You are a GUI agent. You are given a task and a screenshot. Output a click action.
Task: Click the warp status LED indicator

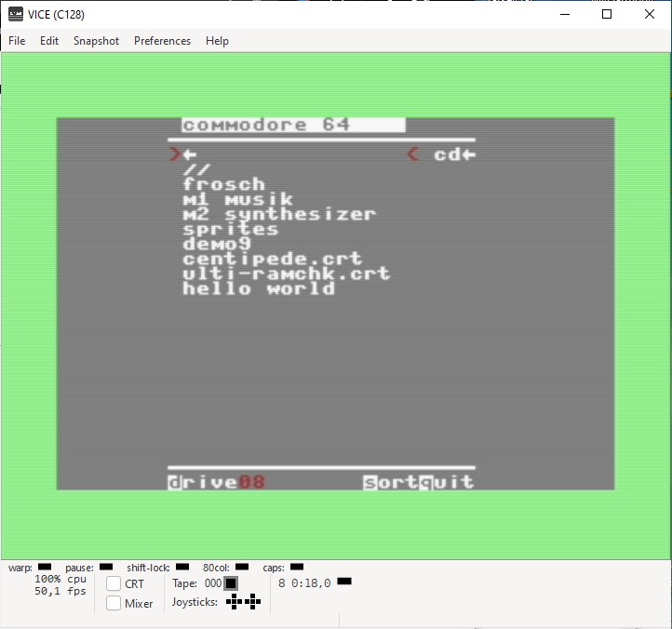coord(45,567)
